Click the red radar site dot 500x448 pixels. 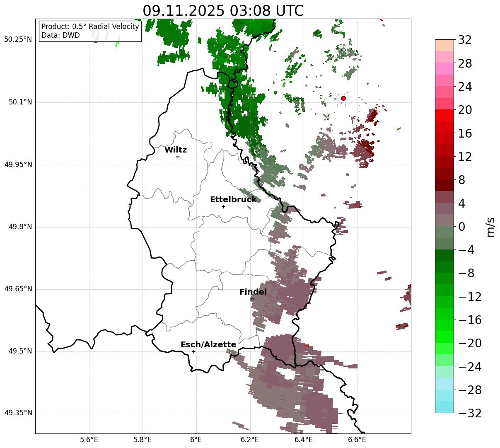click(x=343, y=98)
